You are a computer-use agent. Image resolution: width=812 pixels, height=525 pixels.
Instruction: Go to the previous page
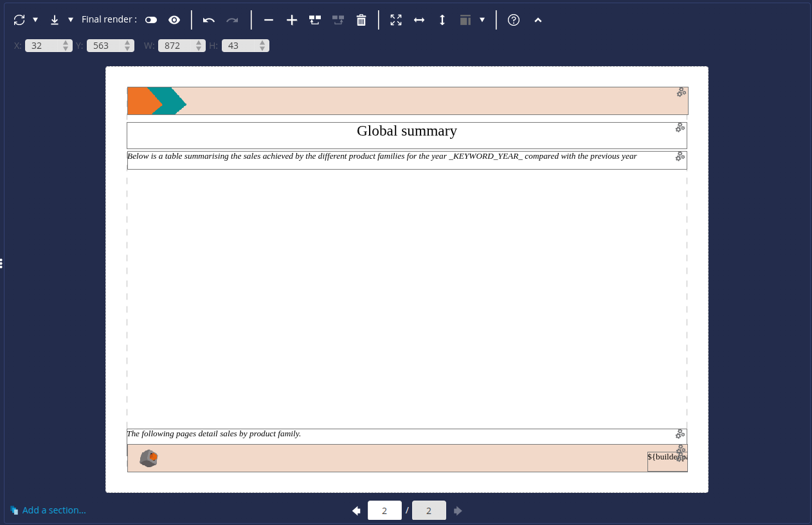tap(356, 510)
